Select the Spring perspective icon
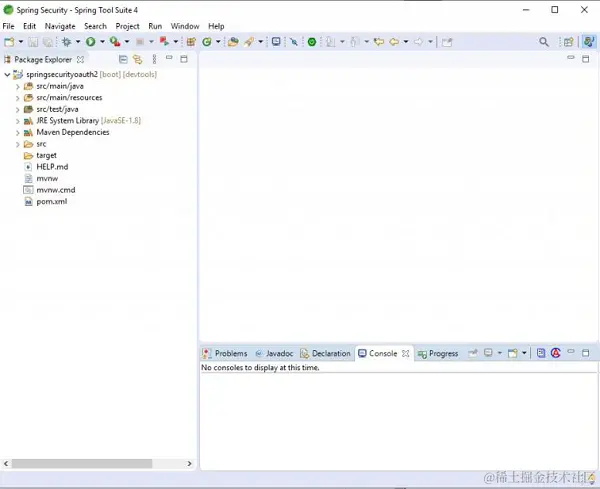This screenshot has width=600, height=489. [589, 42]
